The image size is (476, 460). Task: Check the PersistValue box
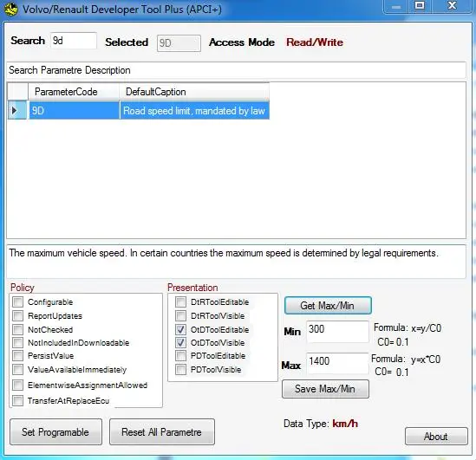(17, 355)
